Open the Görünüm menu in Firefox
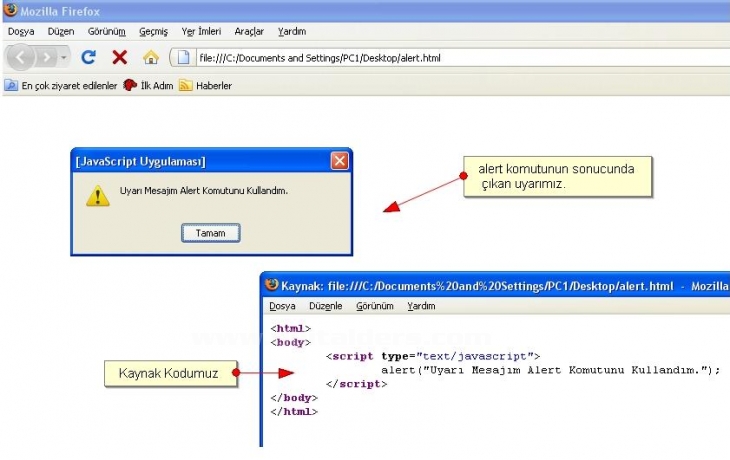Viewport: 730px width, 460px height. point(108,32)
